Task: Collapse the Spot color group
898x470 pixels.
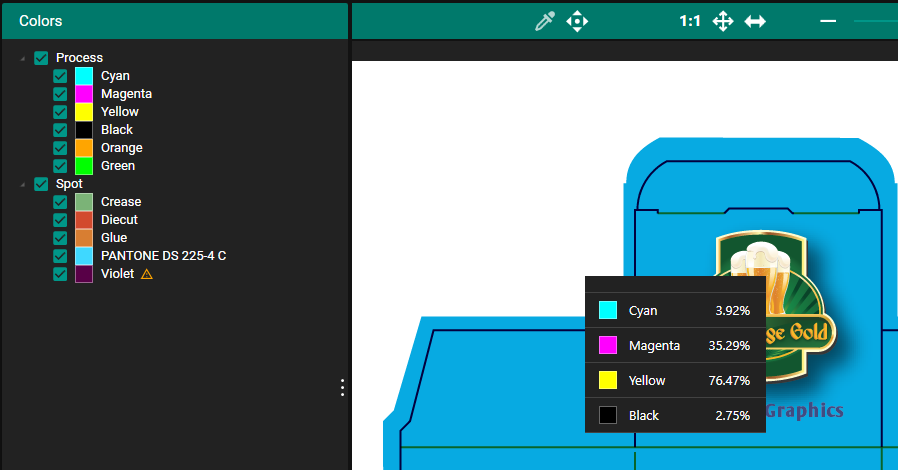Action: [23, 184]
